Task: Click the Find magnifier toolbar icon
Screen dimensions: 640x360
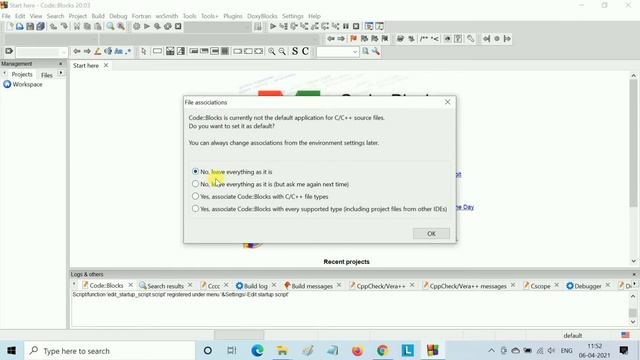Action: (110, 27)
